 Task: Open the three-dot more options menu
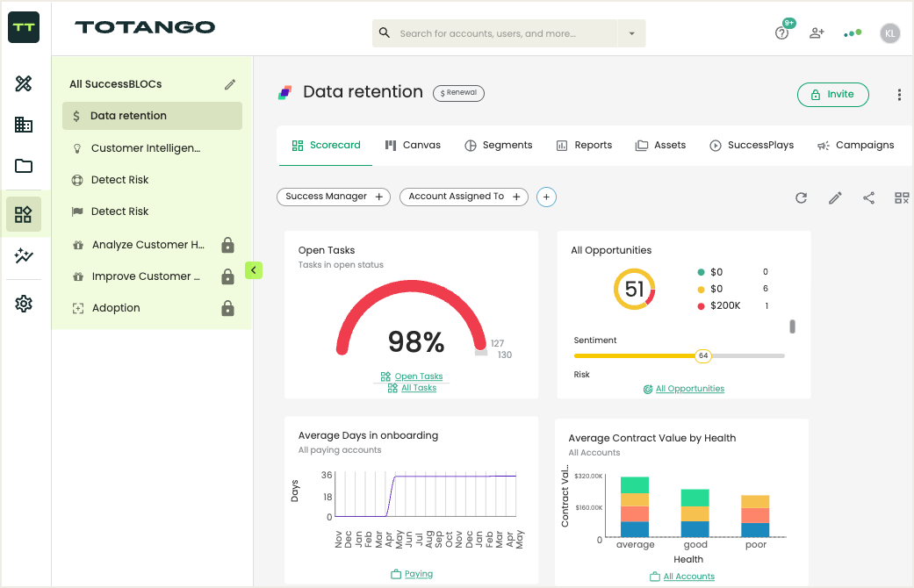[899, 95]
